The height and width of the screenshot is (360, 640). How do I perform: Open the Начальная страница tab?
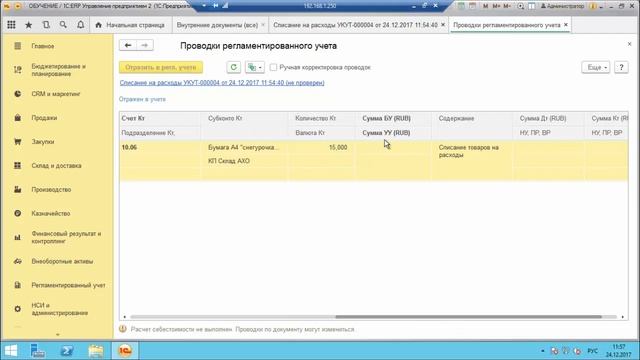tap(130, 25)
